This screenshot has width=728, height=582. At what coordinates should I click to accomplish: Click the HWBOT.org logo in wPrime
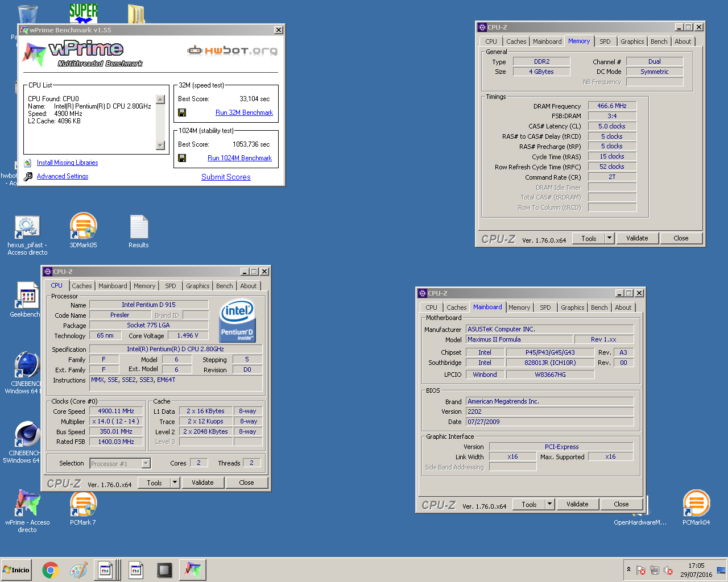click(x=233, y=51)
